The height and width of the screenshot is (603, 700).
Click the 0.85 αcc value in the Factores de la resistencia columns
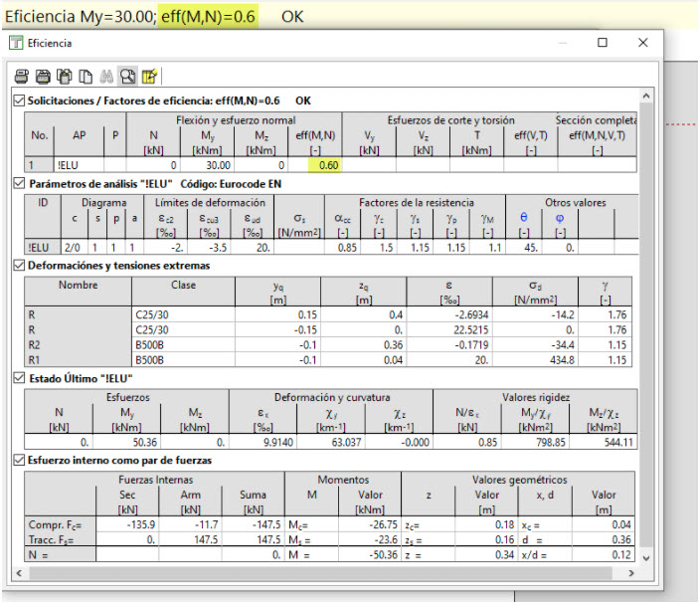343,248
